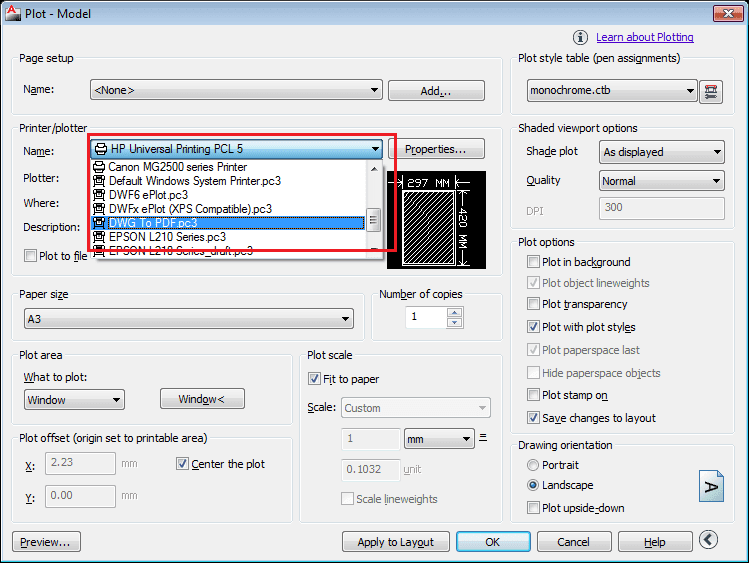Viewport: 749px width, 563px height.
Task: Click the paper preview thumbnail 297 x 420 MM
Action: point(436,220)
